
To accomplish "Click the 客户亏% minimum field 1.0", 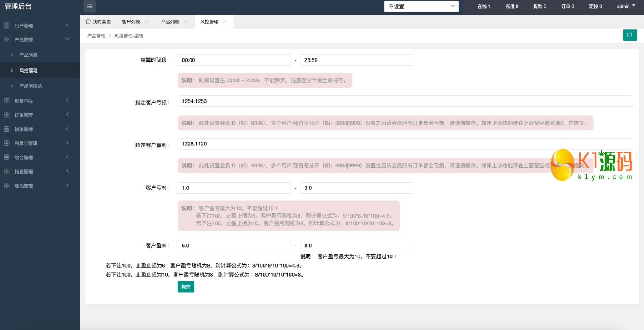I will click(x=234, y=188).
